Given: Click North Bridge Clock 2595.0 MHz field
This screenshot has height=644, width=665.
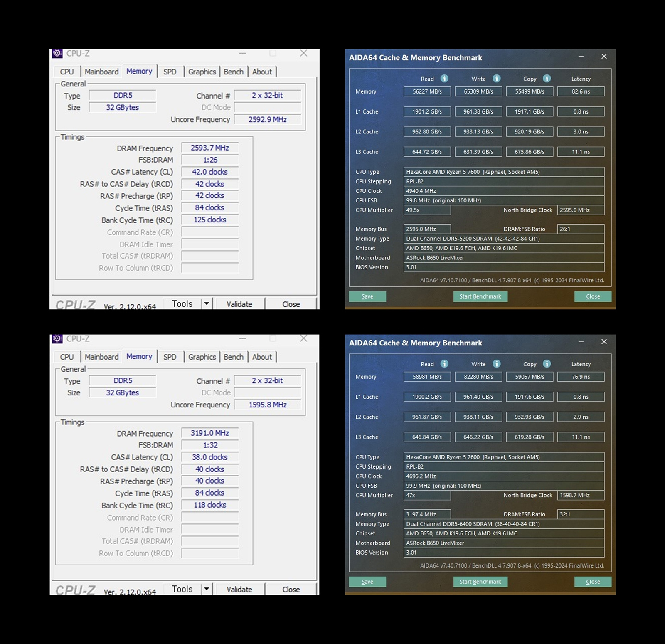Looking at the screenshot, I should click(581, 210).
